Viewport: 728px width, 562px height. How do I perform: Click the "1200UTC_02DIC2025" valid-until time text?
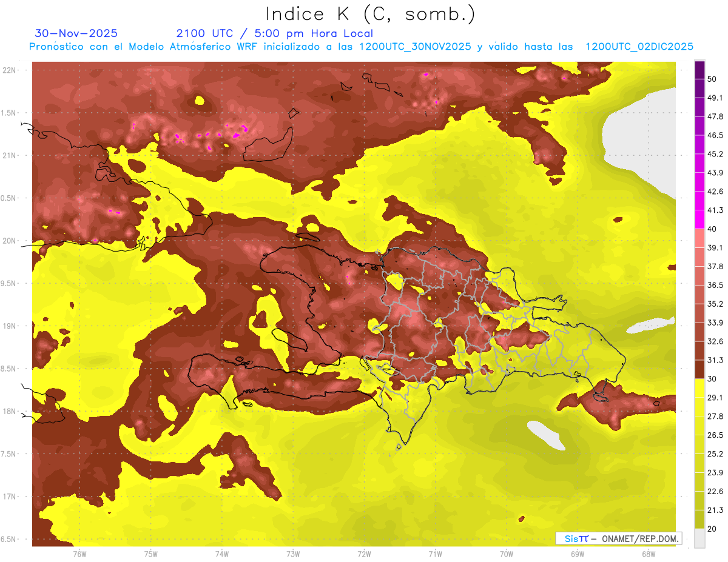[x=638, y=47]
